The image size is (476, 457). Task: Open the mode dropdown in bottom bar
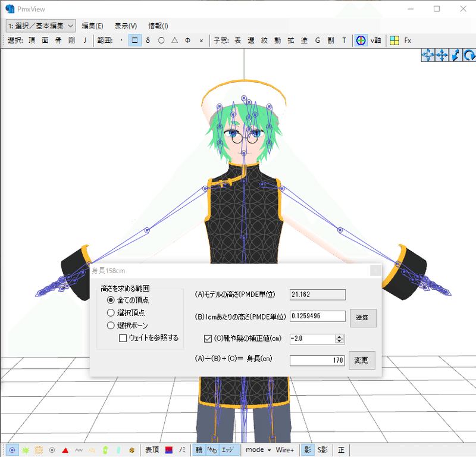(258, 450)
